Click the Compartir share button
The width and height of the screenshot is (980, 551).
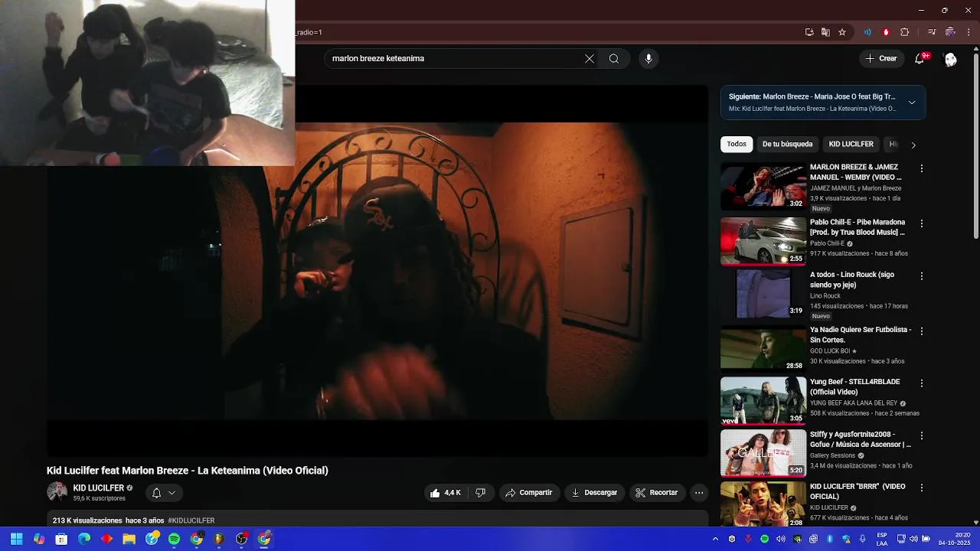click(x=529, y=493)
